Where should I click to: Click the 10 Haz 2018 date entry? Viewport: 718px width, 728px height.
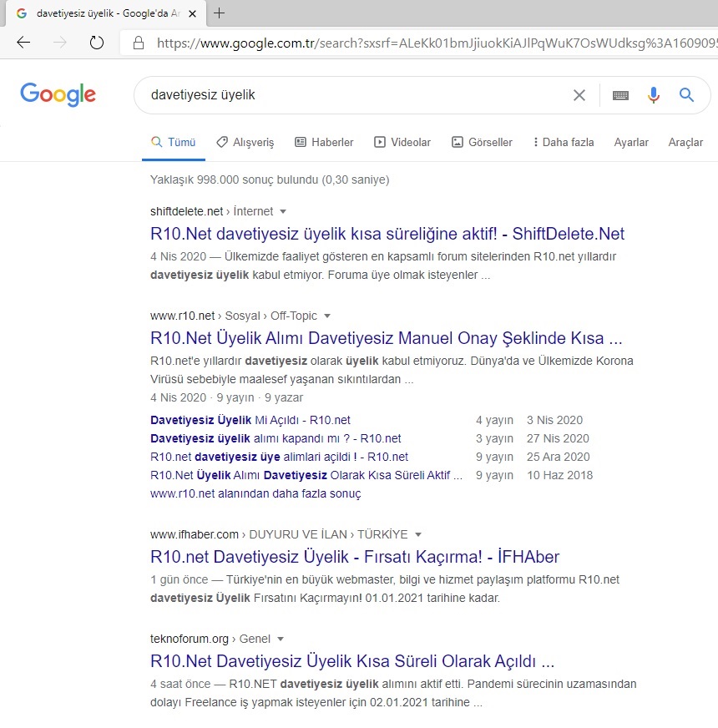tap(559, 475)
